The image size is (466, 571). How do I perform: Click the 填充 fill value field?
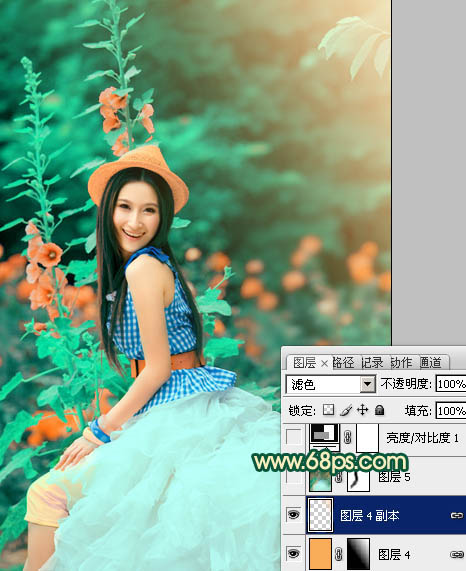click(x=451, y=411)
